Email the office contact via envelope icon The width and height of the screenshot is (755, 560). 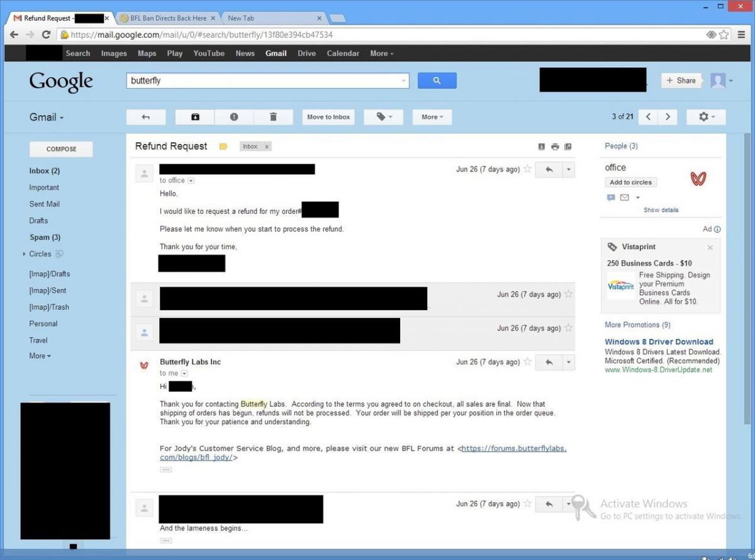[x=624, y=198]
